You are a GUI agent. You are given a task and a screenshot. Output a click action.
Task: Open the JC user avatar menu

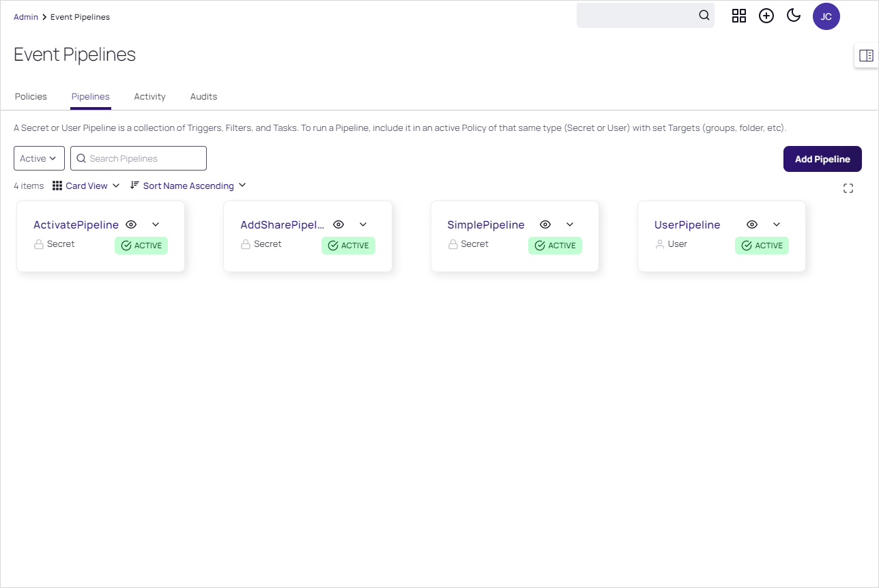coord(826,16)
